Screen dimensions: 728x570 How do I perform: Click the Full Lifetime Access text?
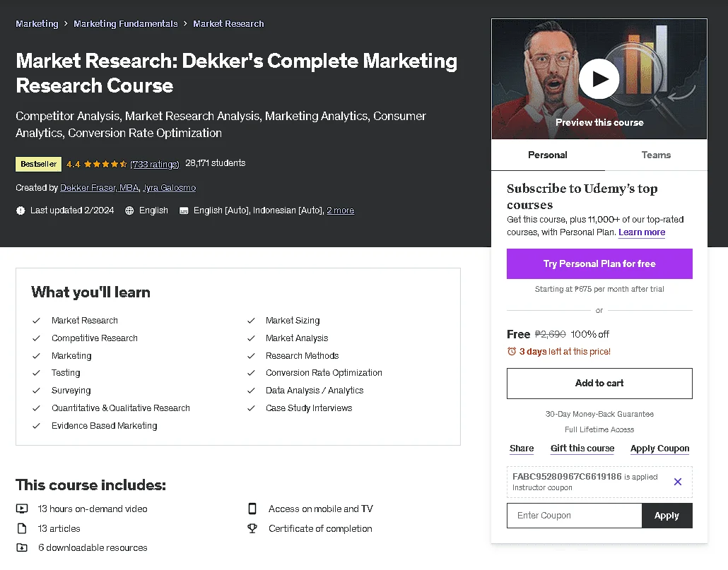[599, 429]
